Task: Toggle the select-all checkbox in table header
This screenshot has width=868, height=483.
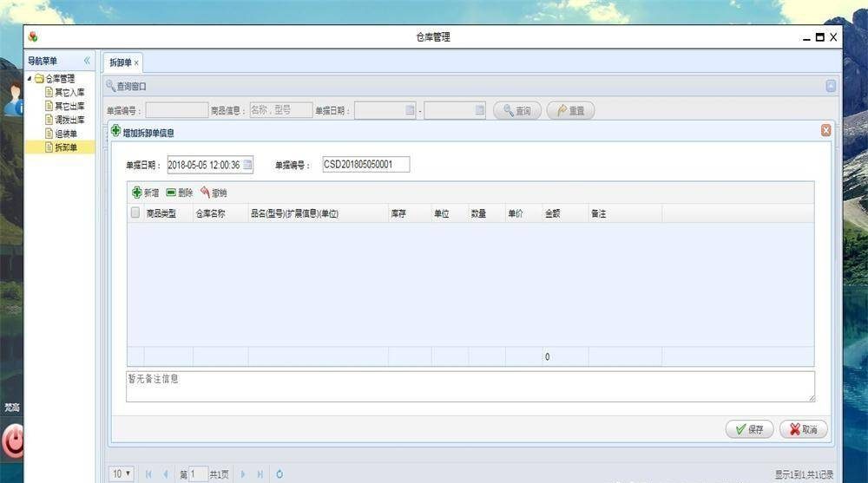Action: [x=135, y=212]
